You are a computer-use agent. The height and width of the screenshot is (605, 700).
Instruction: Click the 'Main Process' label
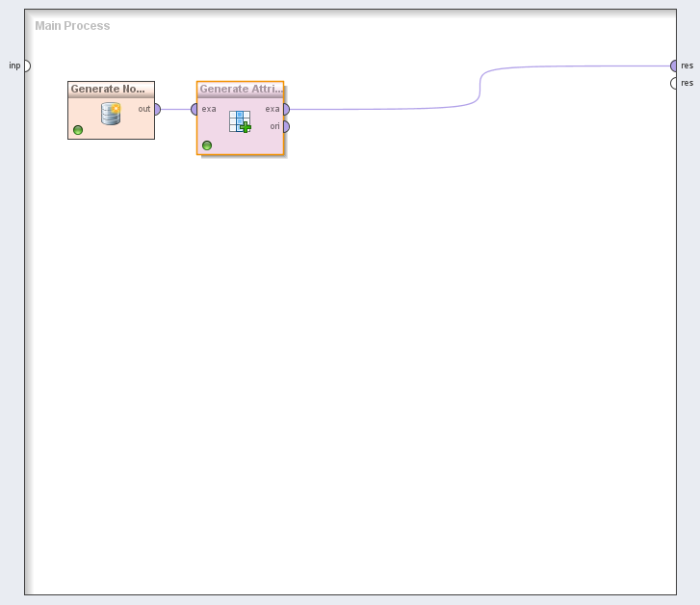72,26
